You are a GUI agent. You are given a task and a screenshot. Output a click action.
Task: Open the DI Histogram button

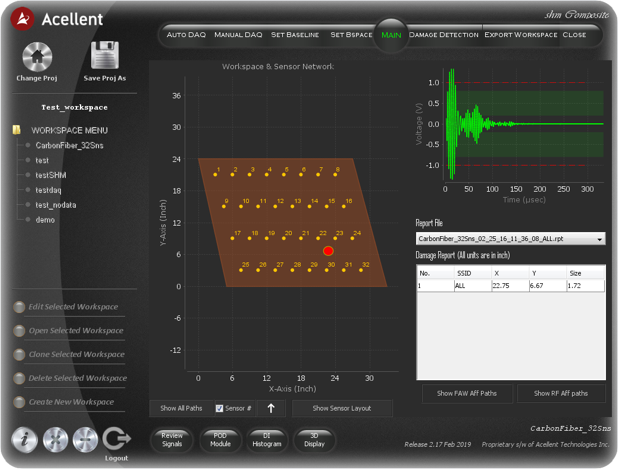[267, 440]
